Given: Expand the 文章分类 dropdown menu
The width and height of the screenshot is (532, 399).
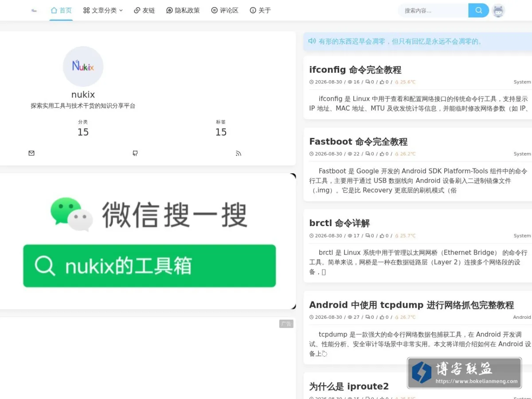Looking at the screenshot, I should click(103, 10).
